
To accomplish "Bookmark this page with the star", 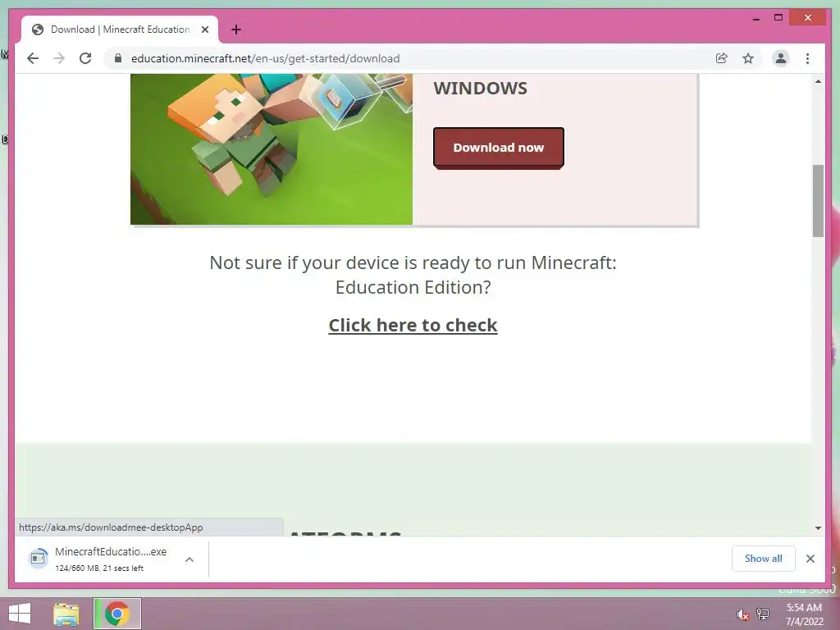I will (748, 58).
